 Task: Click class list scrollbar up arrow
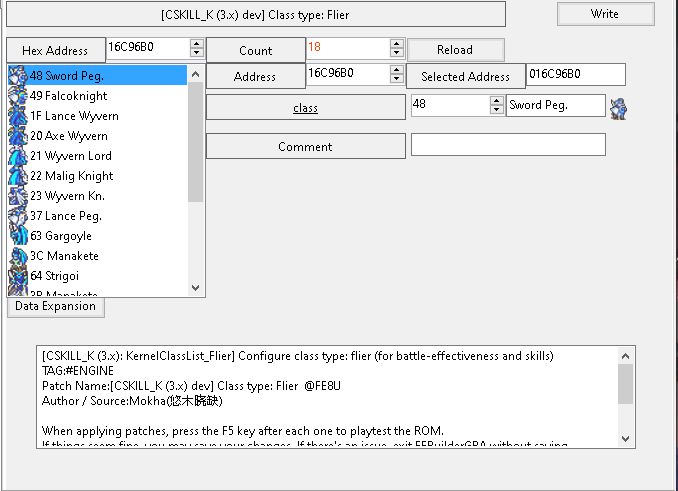[195, 74]
